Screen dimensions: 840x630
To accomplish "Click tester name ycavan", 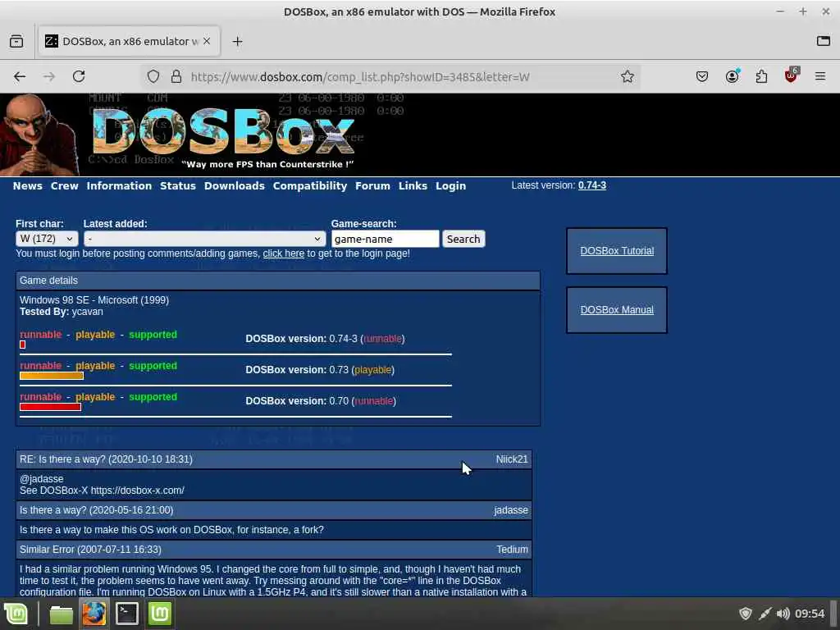I will click(87, 312).
